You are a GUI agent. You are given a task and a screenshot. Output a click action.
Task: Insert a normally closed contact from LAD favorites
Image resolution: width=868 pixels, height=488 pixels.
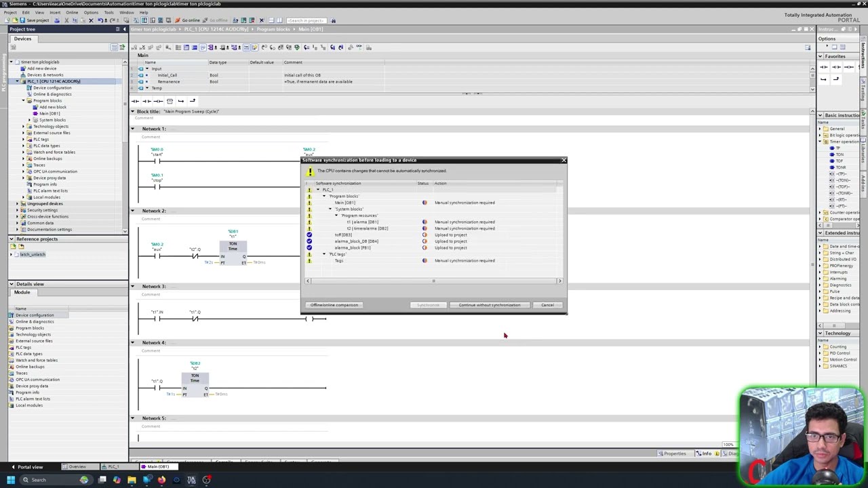(x=146, y=101)
